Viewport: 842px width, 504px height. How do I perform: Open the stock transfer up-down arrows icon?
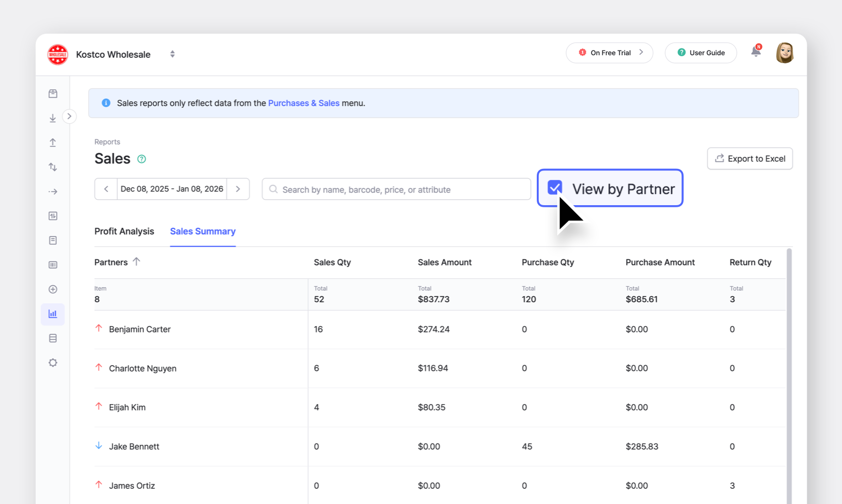[x=53, y=167]
